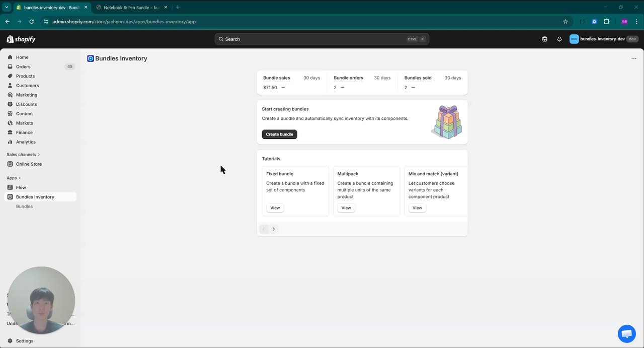Click the Bundle orders metric
Screen dimensions: 644x348
coord(362,83)
